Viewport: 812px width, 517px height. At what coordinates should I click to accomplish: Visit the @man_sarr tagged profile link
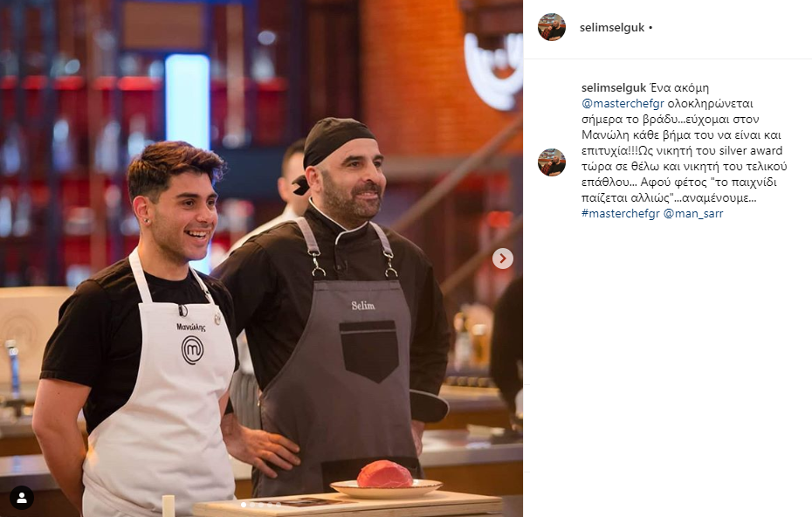point(693,213)
